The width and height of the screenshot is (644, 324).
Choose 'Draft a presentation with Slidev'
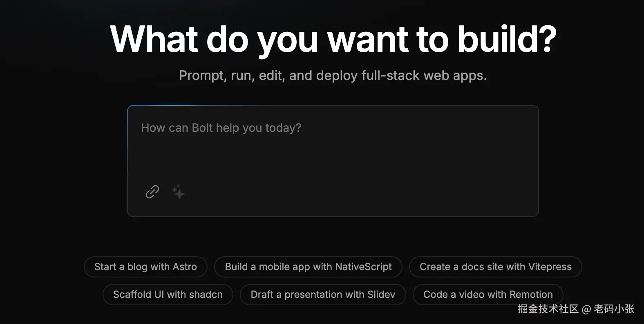tap(323, 295)
